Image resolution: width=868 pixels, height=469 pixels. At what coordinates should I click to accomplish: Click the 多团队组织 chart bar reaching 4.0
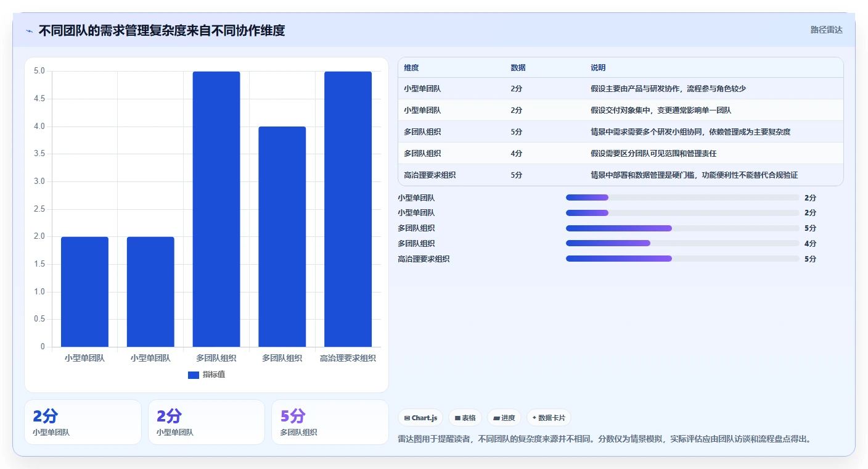[x=282, y=237]
